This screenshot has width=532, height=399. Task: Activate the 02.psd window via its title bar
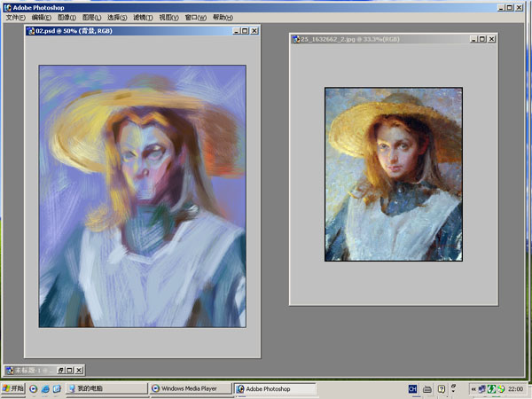143,31
